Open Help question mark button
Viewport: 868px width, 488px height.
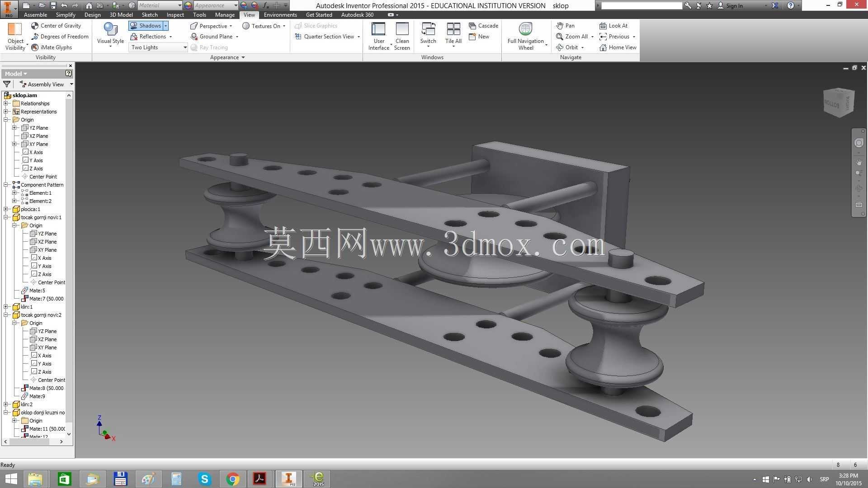pos(790,5)
